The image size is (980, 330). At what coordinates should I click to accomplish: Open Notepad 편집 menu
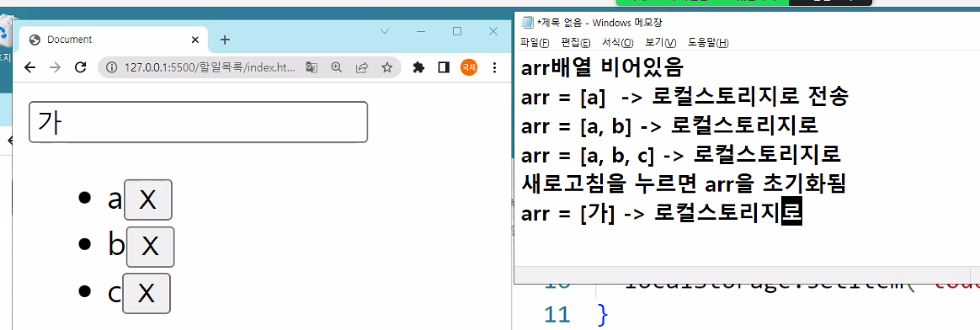576,42
